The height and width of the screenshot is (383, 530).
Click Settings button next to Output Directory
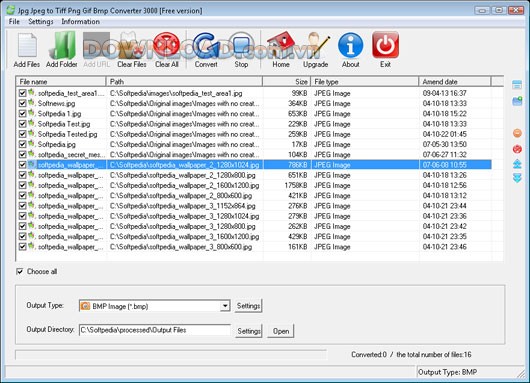click(x=248, y=331)
